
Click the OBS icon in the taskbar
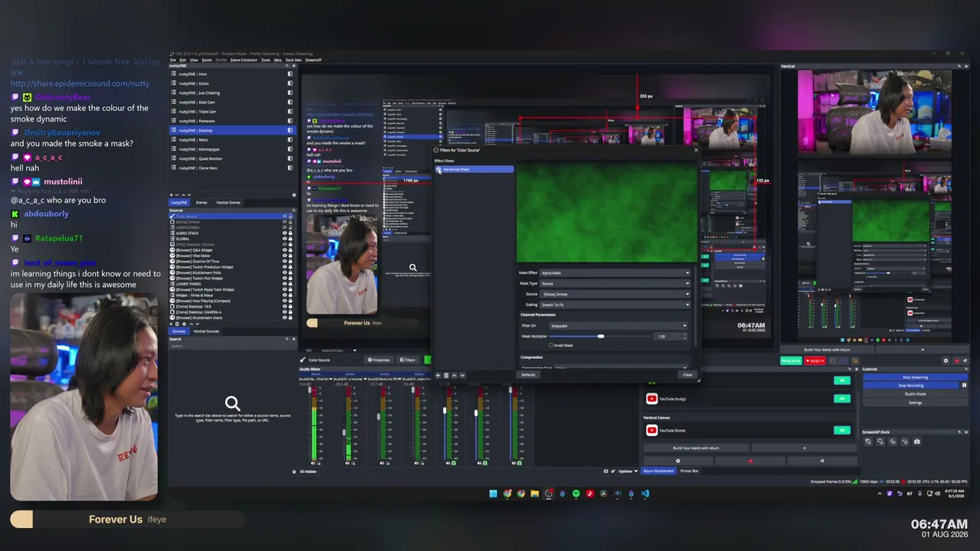pos(548,494)
